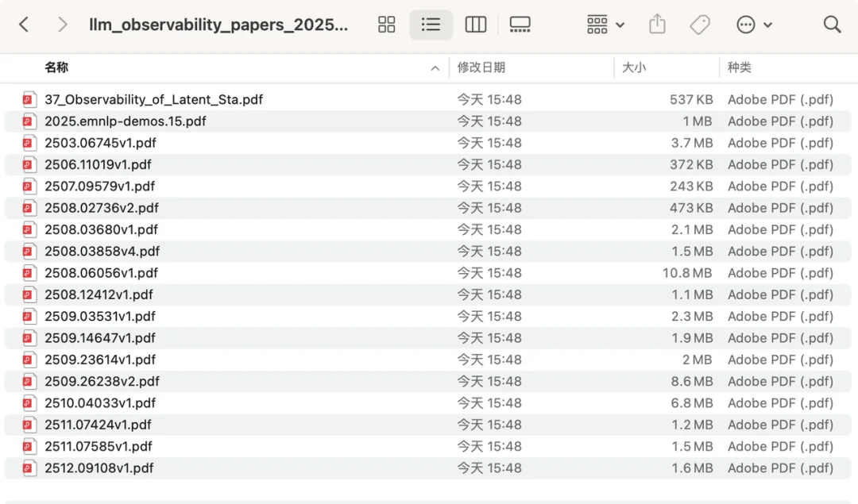Click the search magnifier icon
The width and height of the screenshot is (858, 504).
click(x=832, y=25)
